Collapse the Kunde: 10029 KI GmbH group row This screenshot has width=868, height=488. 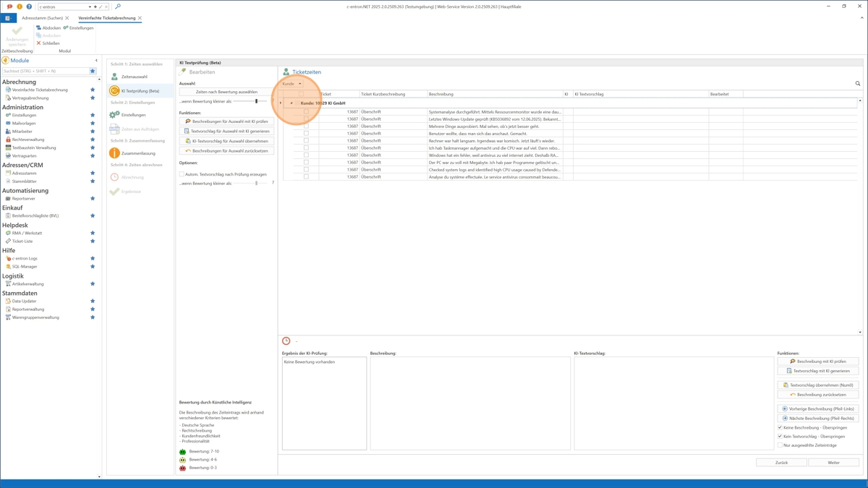click(292, 103)
